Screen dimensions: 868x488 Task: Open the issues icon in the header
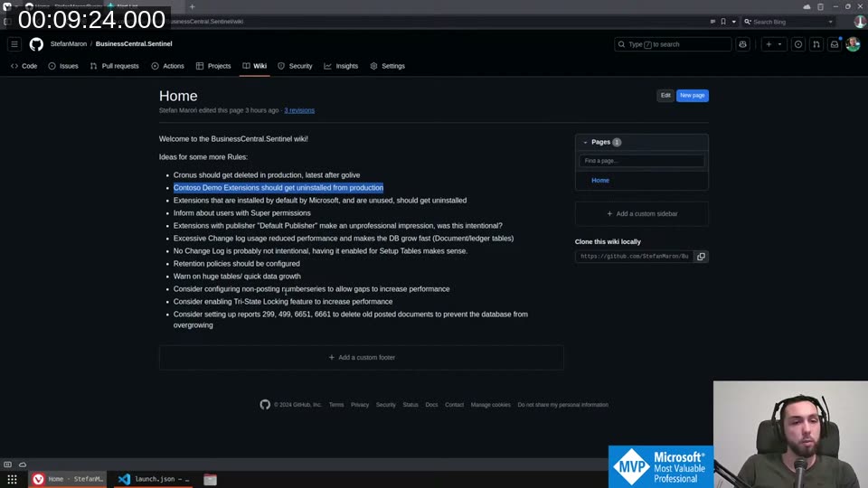798,44
